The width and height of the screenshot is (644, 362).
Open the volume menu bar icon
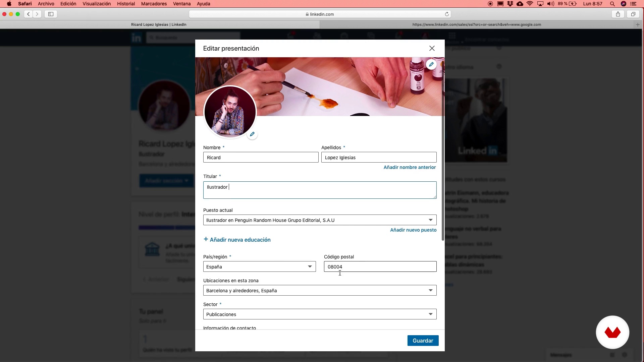point(550,4)
